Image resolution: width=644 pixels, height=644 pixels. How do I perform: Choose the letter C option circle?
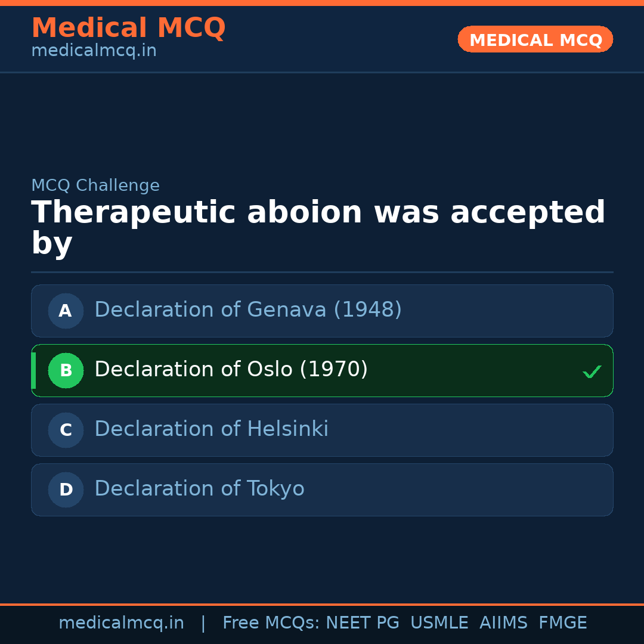[66, 430]
